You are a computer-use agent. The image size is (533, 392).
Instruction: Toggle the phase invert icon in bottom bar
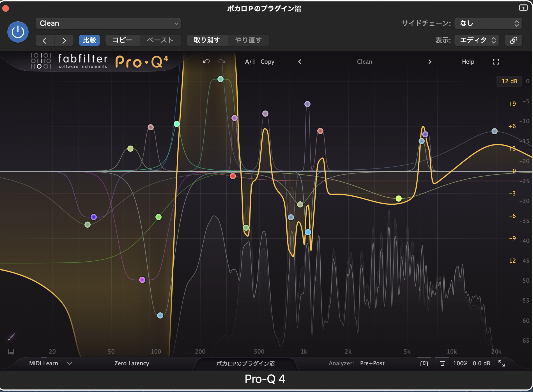424,364
